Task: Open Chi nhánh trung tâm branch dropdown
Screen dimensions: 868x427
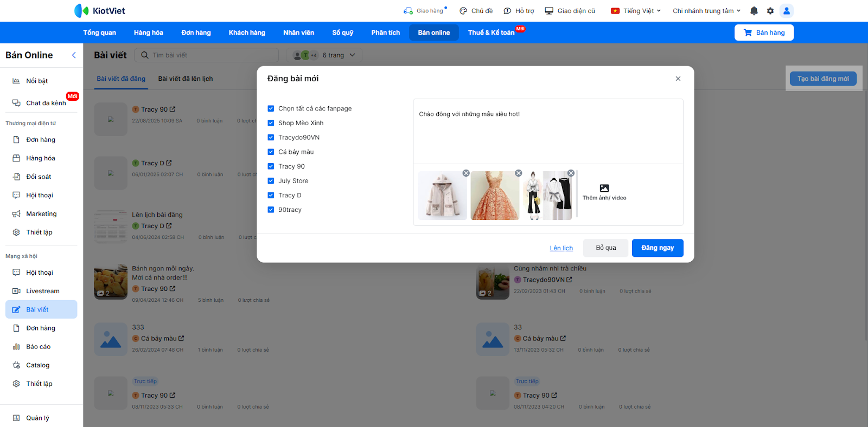Action: pyautogui.click(x=706, y=11)
